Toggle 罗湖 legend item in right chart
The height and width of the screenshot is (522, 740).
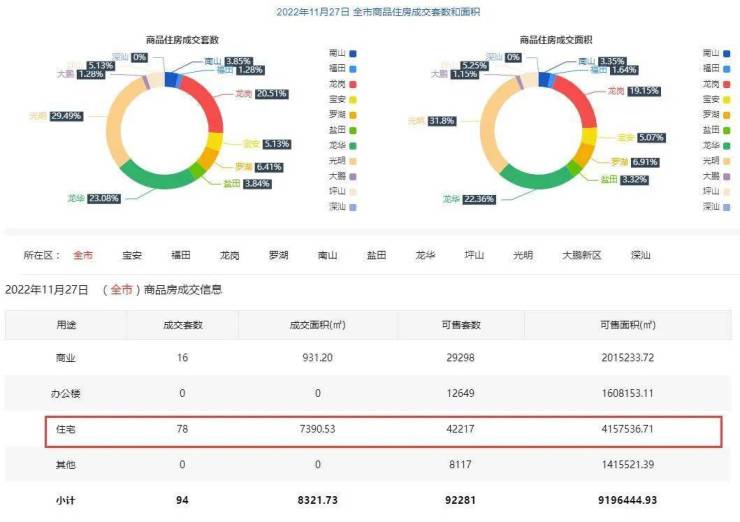717,115
